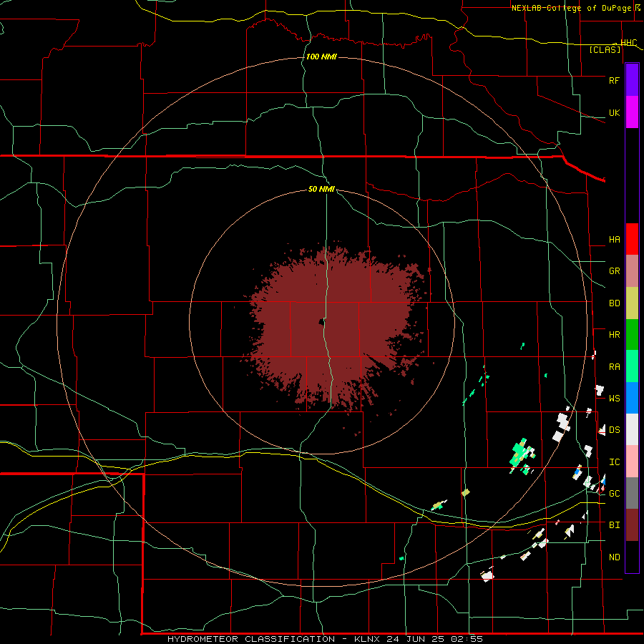Click the HR legend label

[614, 335]
